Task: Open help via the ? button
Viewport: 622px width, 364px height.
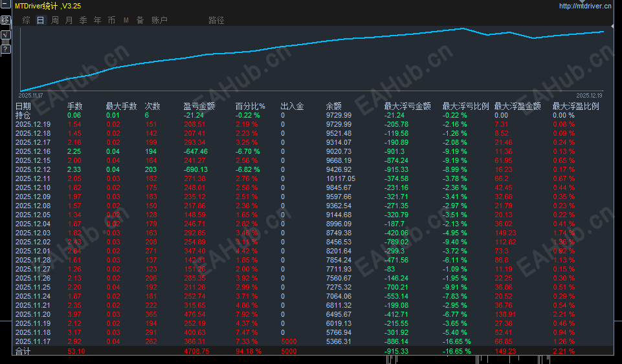Action: click(x=6, y=49)
